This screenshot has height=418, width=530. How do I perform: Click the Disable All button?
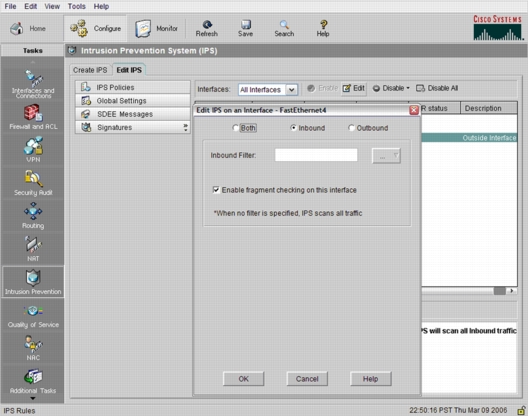click(437, 88)
